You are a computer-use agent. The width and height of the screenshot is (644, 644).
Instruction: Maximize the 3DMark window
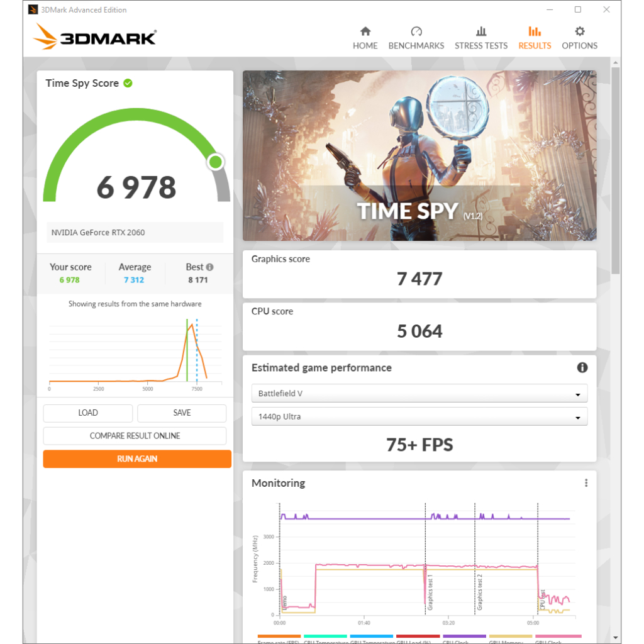(578, 9)
